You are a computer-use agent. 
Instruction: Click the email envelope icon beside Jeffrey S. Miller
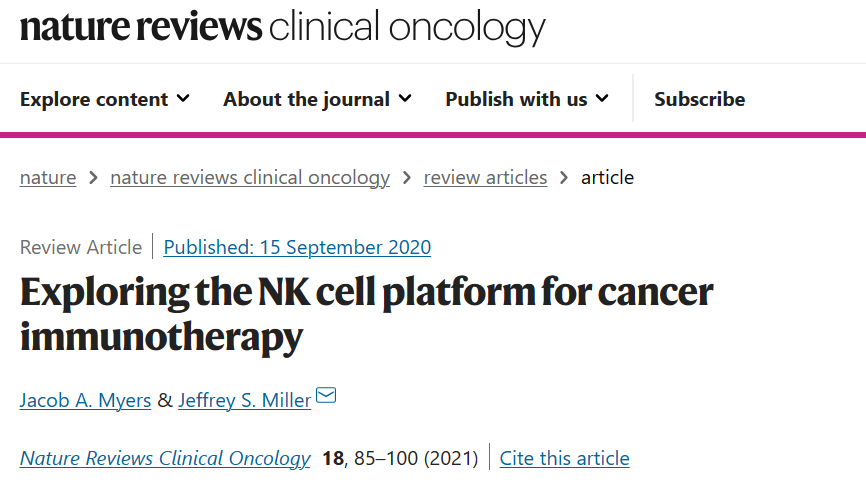(326, 396)
